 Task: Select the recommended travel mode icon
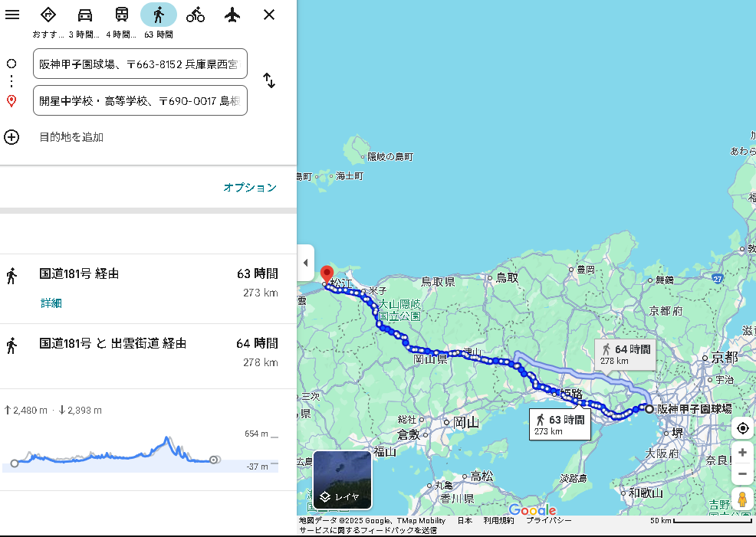pos(48,15)
